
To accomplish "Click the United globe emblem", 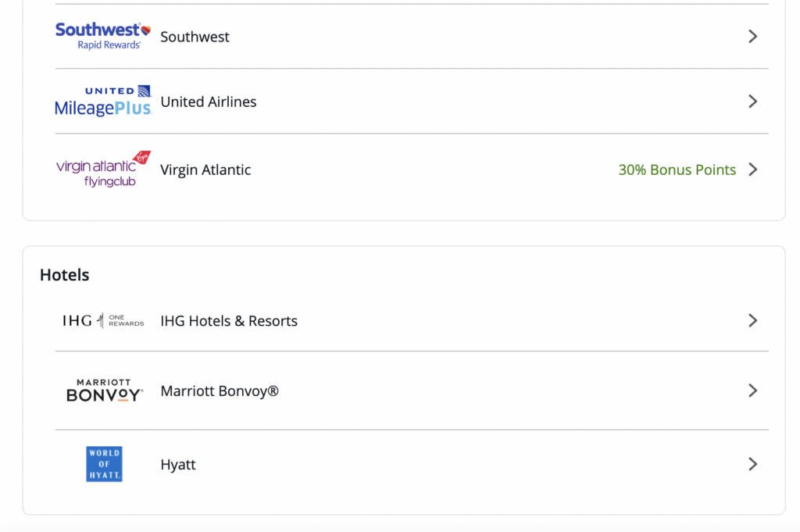I will (145, 92).
